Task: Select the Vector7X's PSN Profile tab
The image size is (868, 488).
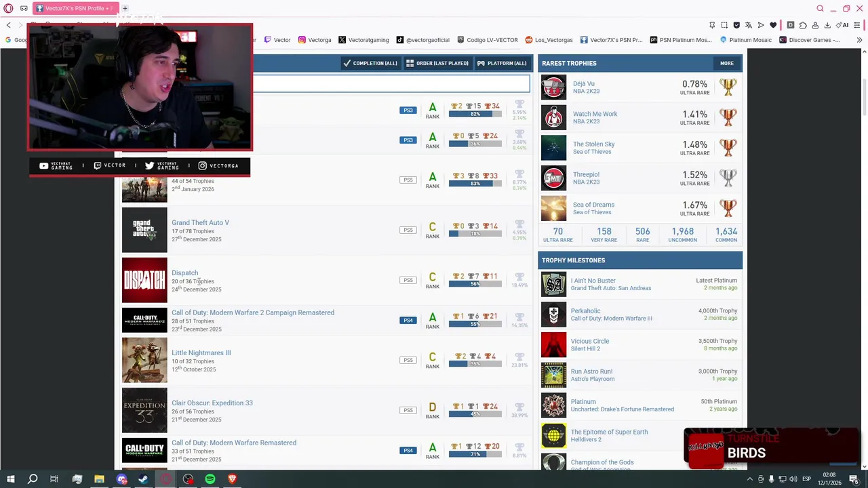Action: pyautogui.click(x=75, y=9)
